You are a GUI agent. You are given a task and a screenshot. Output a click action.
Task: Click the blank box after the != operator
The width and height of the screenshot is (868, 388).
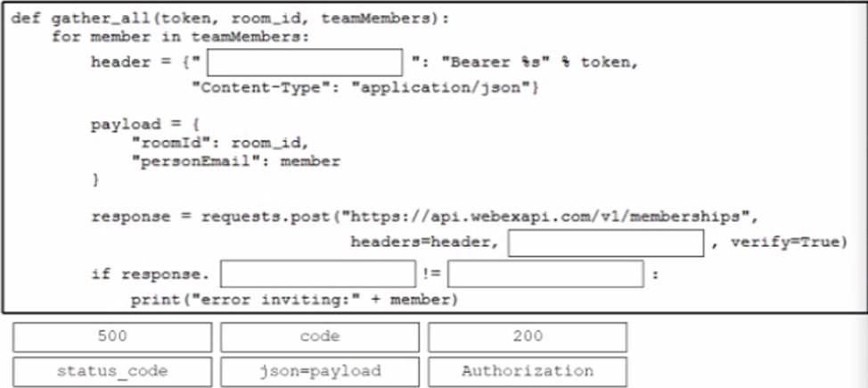click(x=545, y=274)
